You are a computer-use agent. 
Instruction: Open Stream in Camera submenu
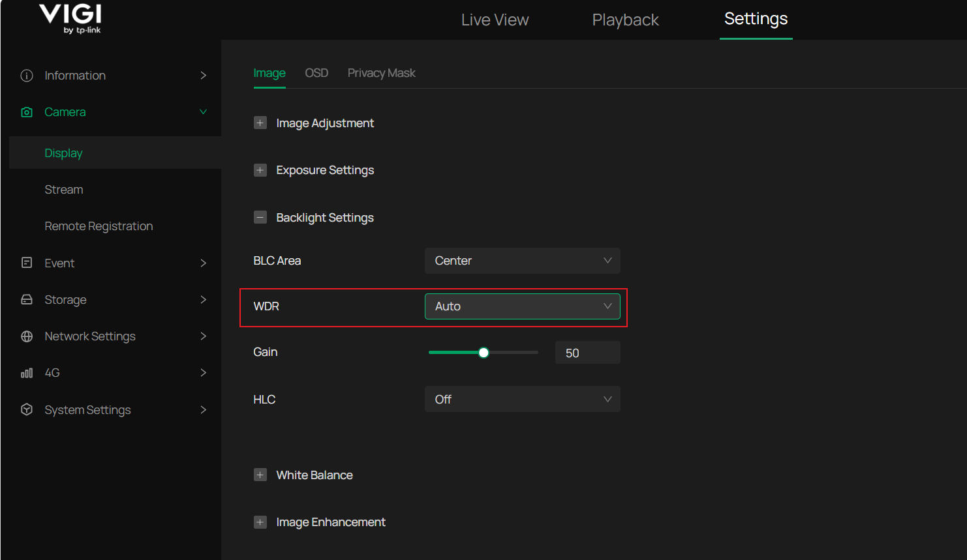64,190
